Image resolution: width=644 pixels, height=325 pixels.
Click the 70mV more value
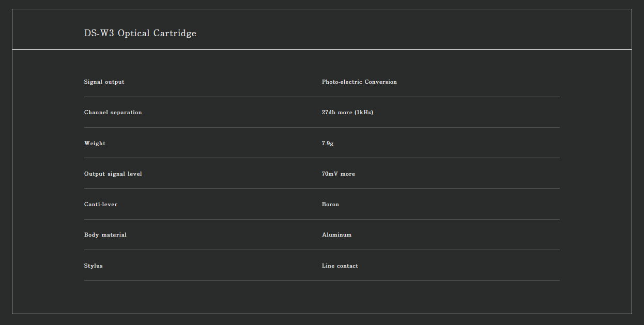[339, 174]
